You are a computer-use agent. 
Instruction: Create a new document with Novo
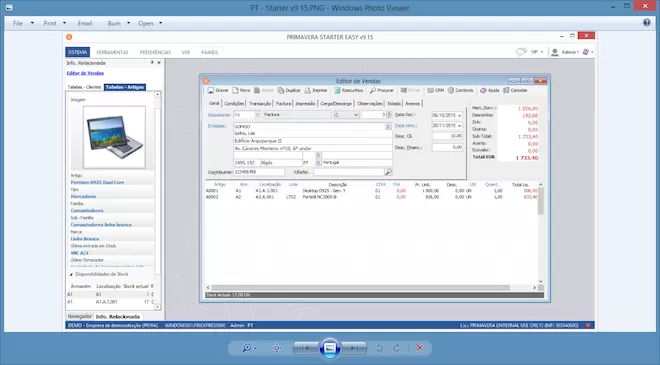[x=236, y=91]
